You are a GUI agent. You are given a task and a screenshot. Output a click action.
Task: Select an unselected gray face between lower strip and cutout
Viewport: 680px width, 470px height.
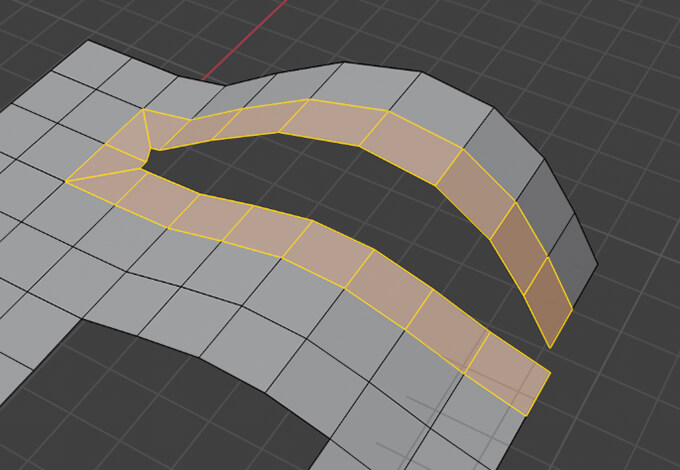tap(300, 300)
